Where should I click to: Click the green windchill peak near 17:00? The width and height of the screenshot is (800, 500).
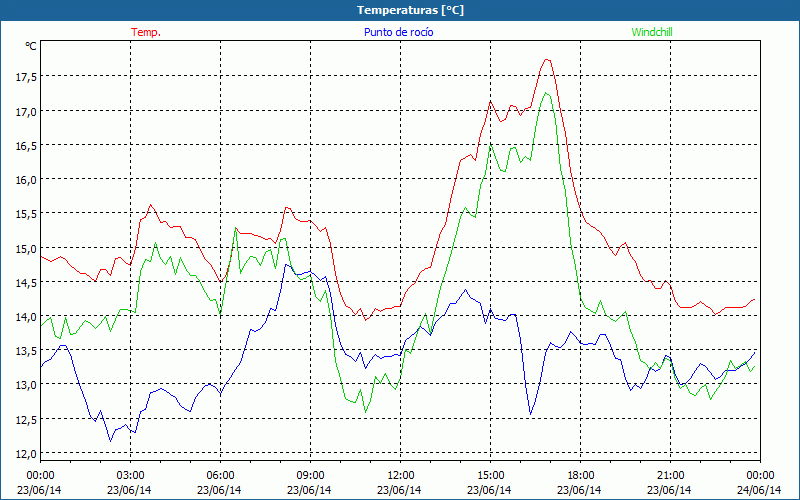[x=546, y=93]
